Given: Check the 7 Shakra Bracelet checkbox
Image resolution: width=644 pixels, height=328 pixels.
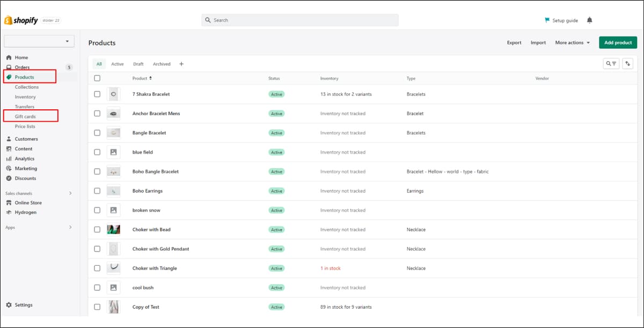Looking at the screenshot, I should tap(97, 94).
